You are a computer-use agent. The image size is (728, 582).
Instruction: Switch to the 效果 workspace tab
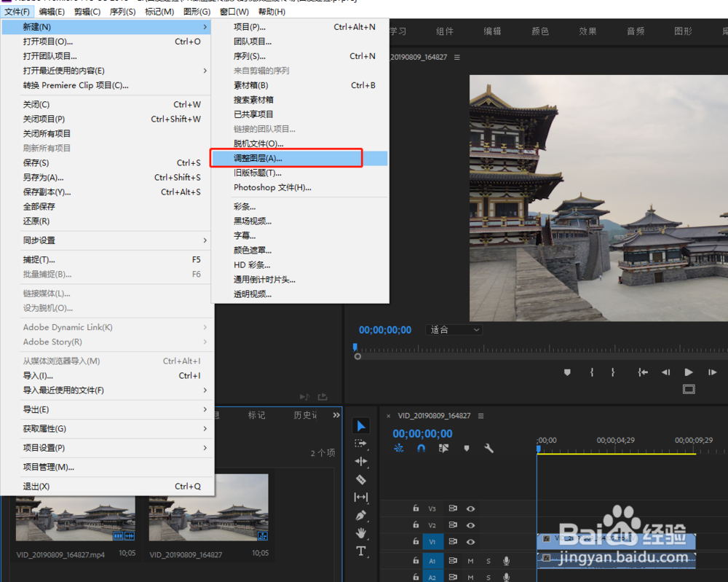(x=587, y=31)
